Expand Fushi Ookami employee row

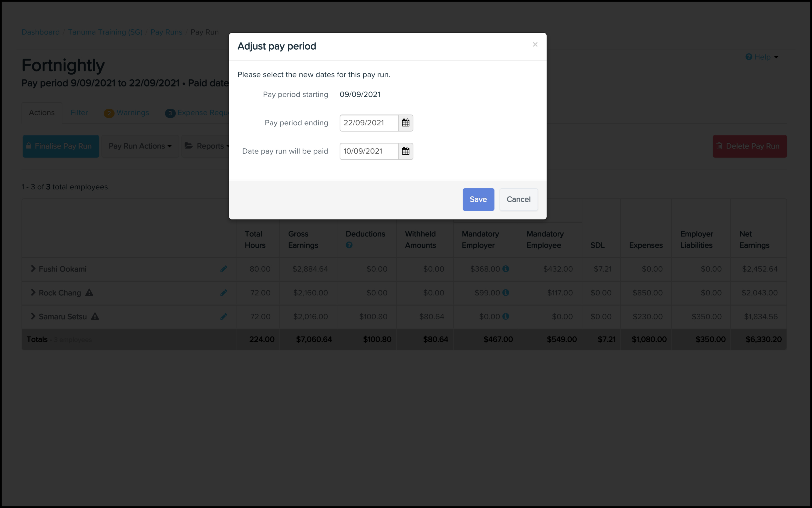(x=33, y=268)
